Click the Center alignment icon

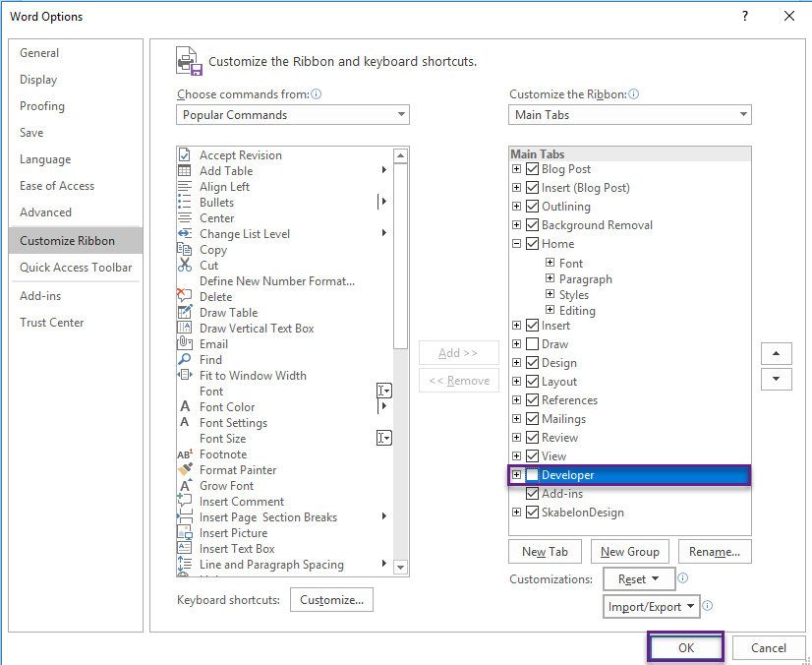(x=185, y=218)
